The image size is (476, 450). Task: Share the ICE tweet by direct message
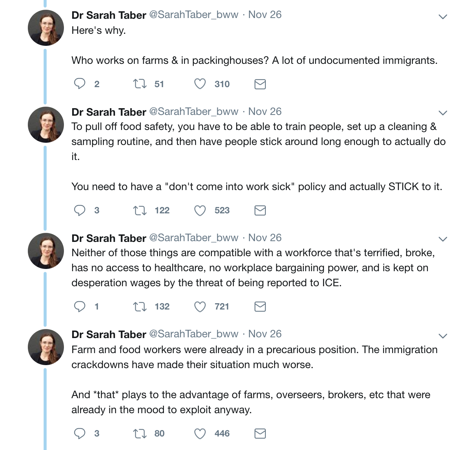pos(260,307)
